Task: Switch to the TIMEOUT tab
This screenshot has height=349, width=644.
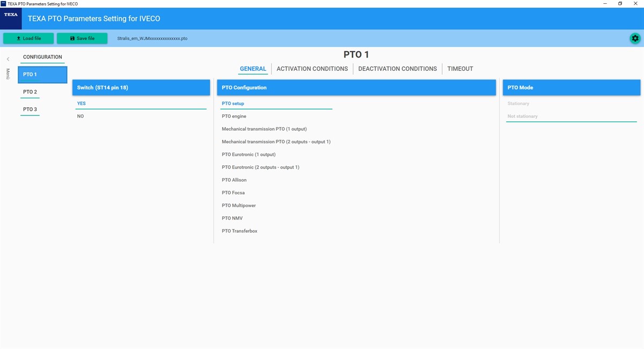Action: point(460,69)
